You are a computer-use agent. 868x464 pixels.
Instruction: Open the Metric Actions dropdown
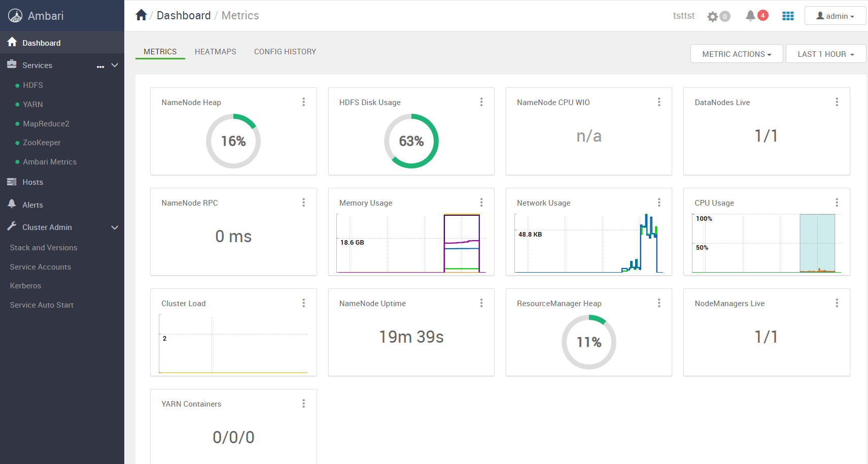click(737, 54)
